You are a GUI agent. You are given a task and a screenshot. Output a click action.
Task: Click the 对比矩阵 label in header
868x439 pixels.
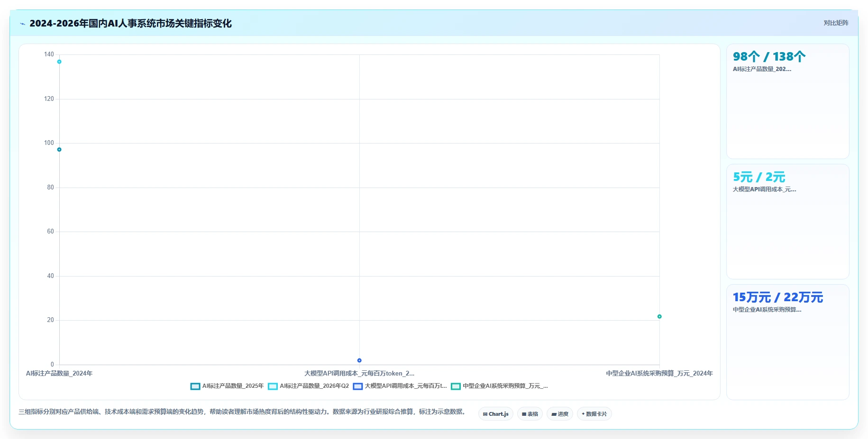click(836, 23)
